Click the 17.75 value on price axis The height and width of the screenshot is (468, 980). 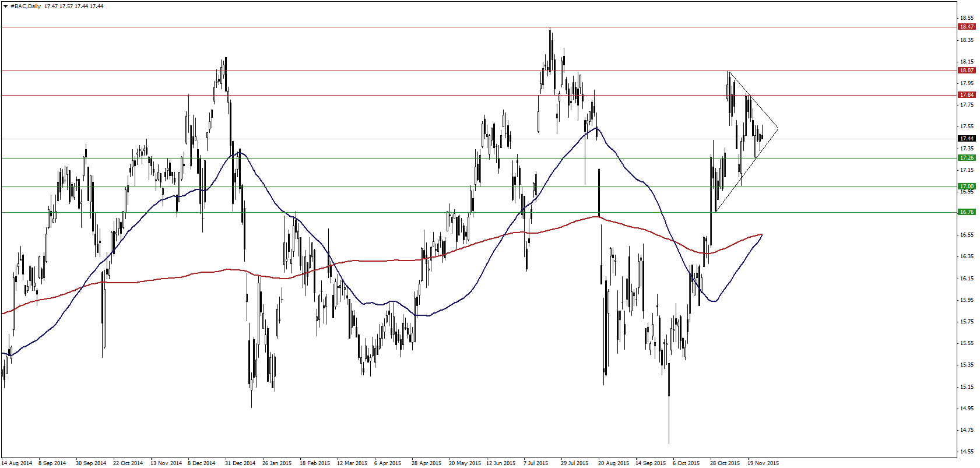[x=967, y=105]
